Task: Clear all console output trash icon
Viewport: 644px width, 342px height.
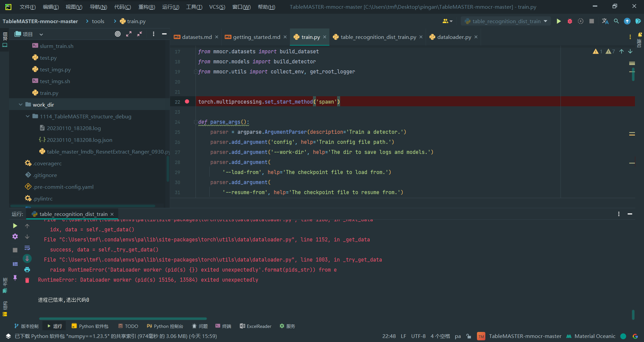Action: pyautogui.click(x=27, y=280)
